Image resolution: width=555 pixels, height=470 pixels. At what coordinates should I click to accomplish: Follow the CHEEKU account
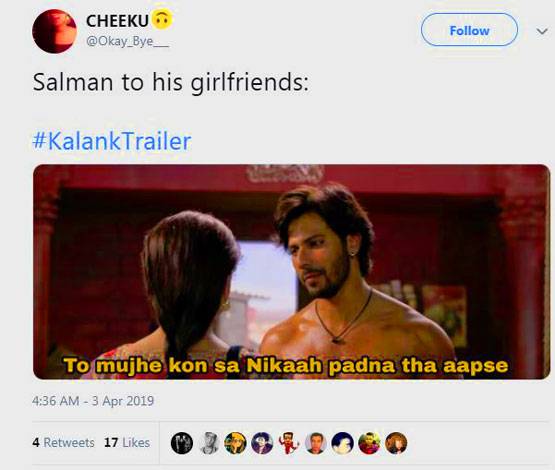pyautogui.click(x=469, y=30)
